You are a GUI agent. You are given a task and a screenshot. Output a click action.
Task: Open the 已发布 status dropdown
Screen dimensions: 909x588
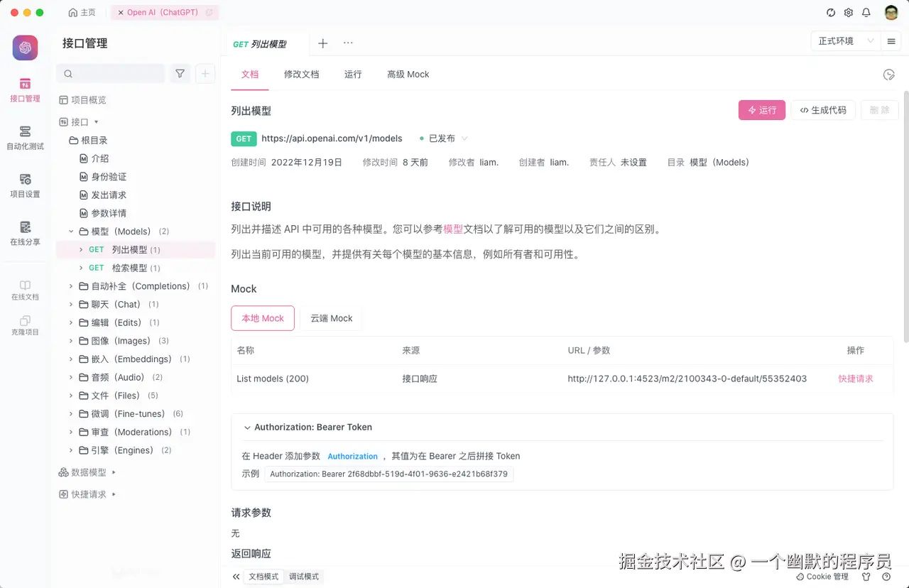tap(443, 138)
